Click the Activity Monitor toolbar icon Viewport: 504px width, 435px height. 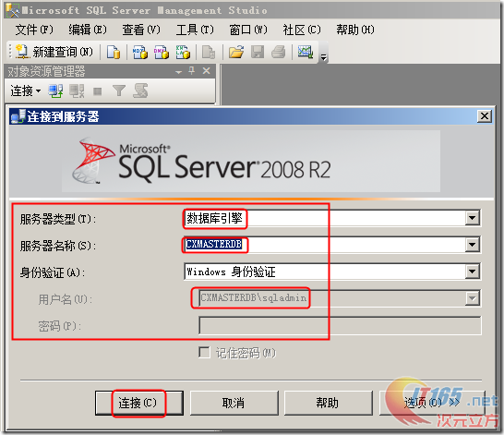pyautogui.click(x=305, y=52)
